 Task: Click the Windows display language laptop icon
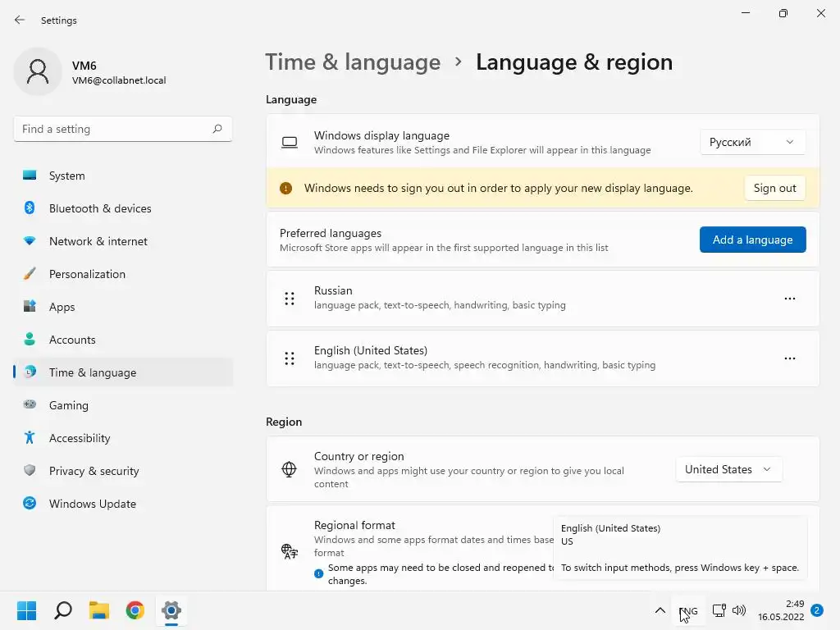290,142
